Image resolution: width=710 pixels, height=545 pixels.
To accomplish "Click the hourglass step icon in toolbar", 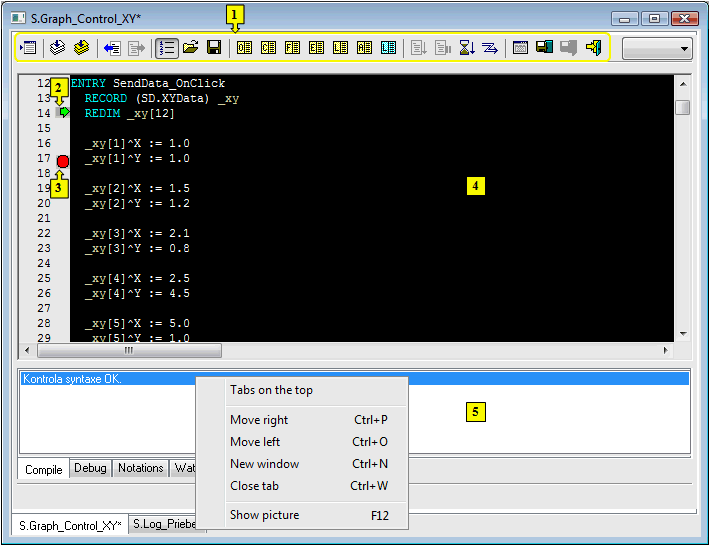I will tap(467, 47).
